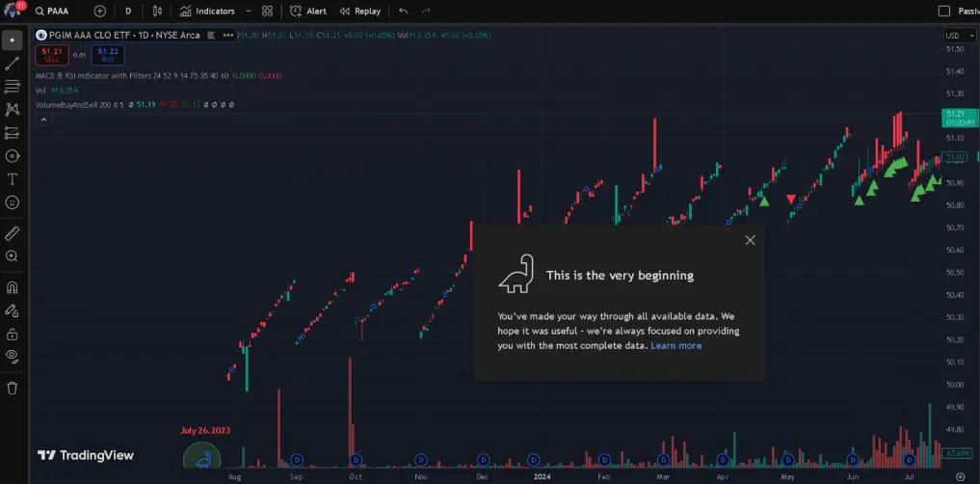Open the USD currency dropdown
Viewport: 980px width, 484px height.
point(960,36)
